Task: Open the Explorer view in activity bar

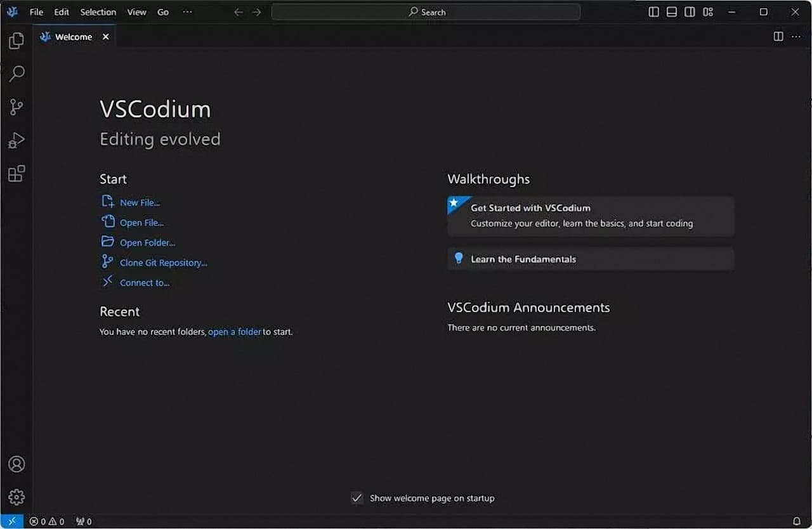Action: [x=16, y=41]
